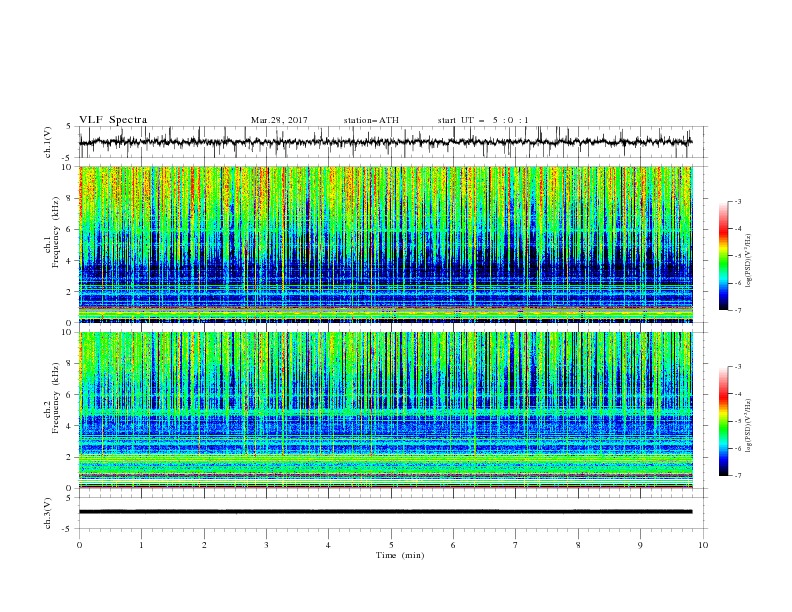This screenshot has height=612, width=792.
Task: Click the "station=ATH" label
Action: point(371,120)
